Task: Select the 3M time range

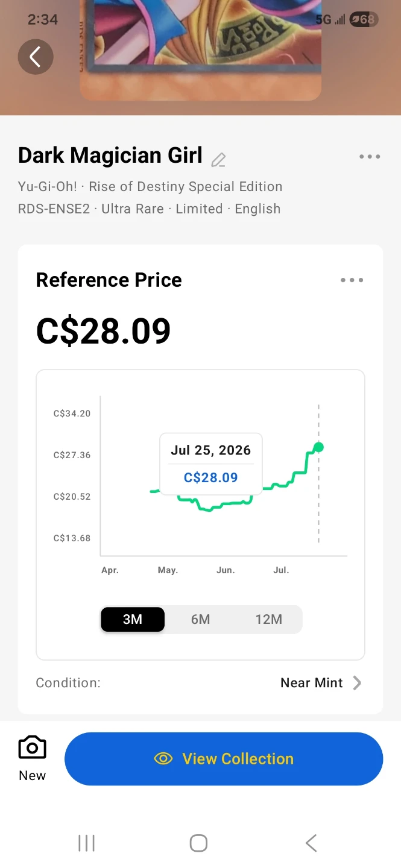Action: [x=133, y=620]
